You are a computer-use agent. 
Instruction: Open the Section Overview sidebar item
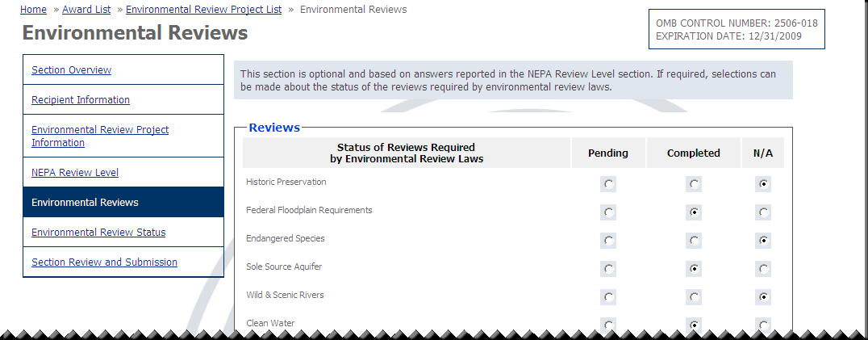[x=71, y=70]
